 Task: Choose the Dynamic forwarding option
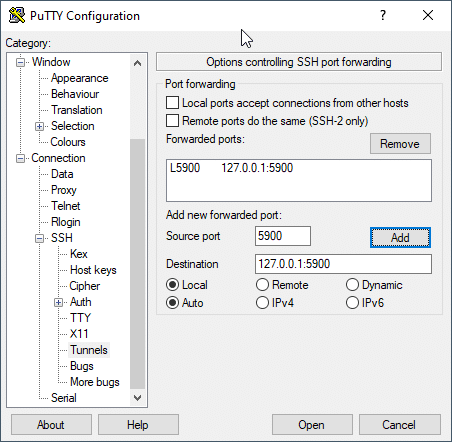352,285
